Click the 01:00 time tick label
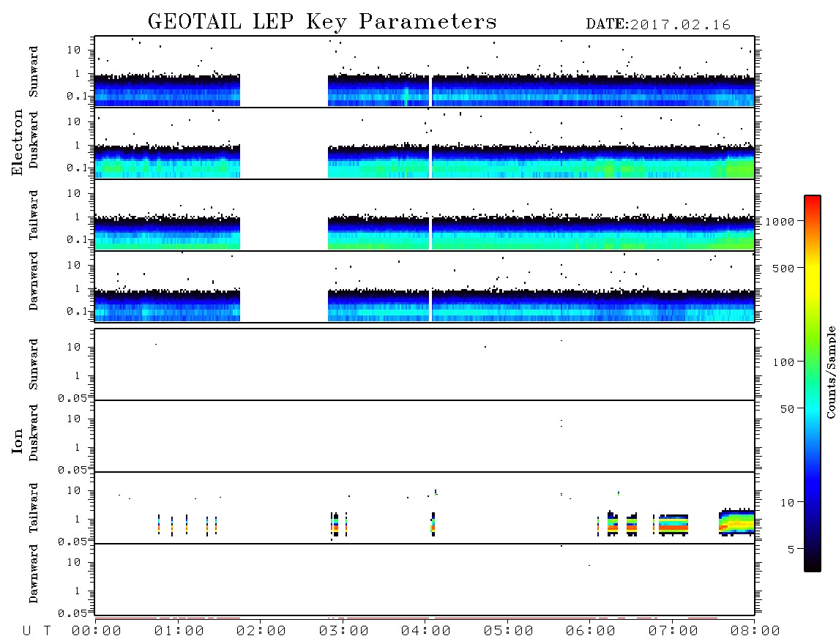The image size is (836, 644). point(179,632)
